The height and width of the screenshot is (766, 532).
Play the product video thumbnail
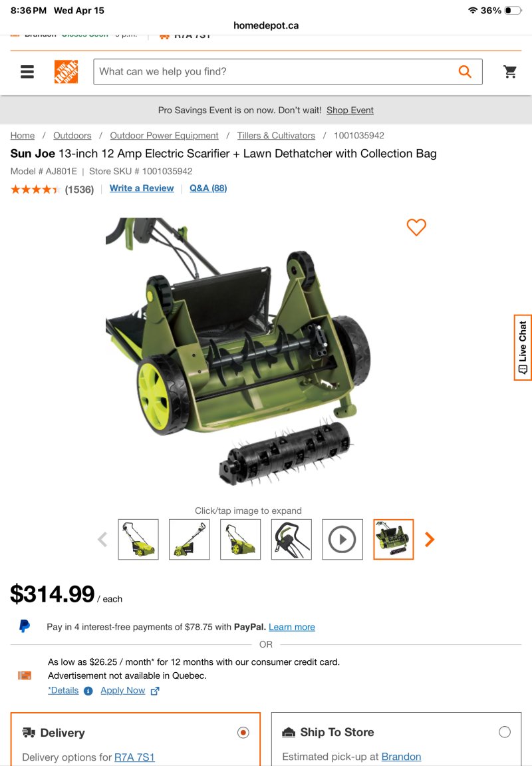(x=342, y=539)
